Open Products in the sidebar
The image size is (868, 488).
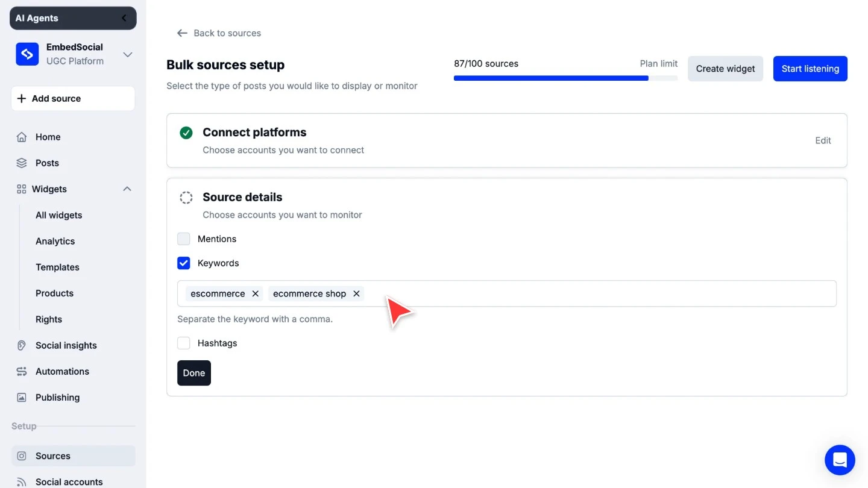54,293
